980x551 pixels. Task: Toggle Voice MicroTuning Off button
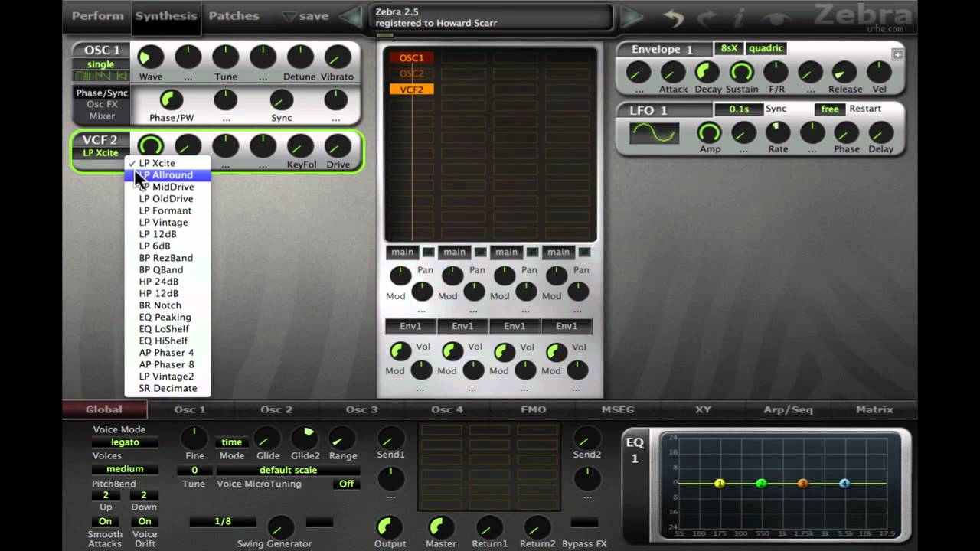(x=347, y=484)
